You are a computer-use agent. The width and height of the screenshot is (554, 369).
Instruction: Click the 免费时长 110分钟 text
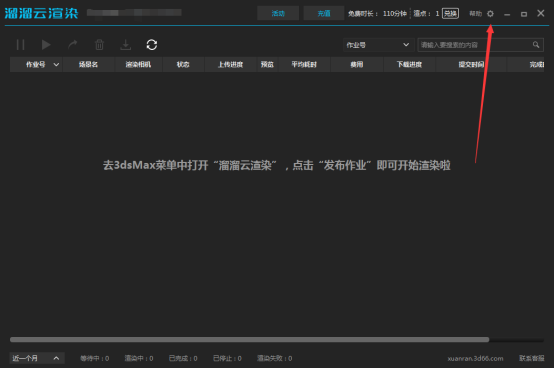[377, 13]
